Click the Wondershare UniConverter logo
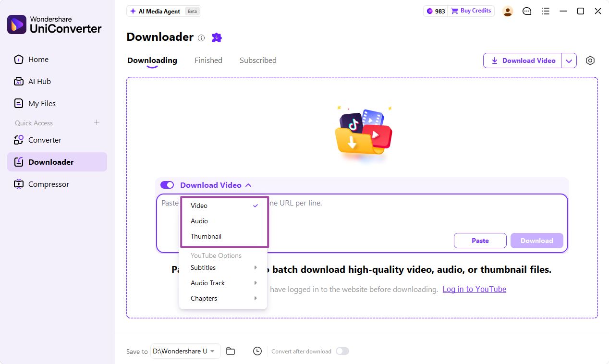This screenshot has width=609, height=364. click(54, 24)
